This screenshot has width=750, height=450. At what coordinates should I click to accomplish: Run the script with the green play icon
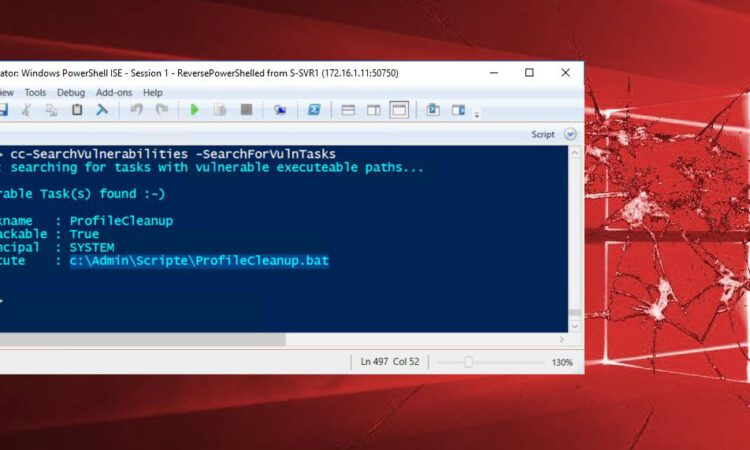point(194,110)
